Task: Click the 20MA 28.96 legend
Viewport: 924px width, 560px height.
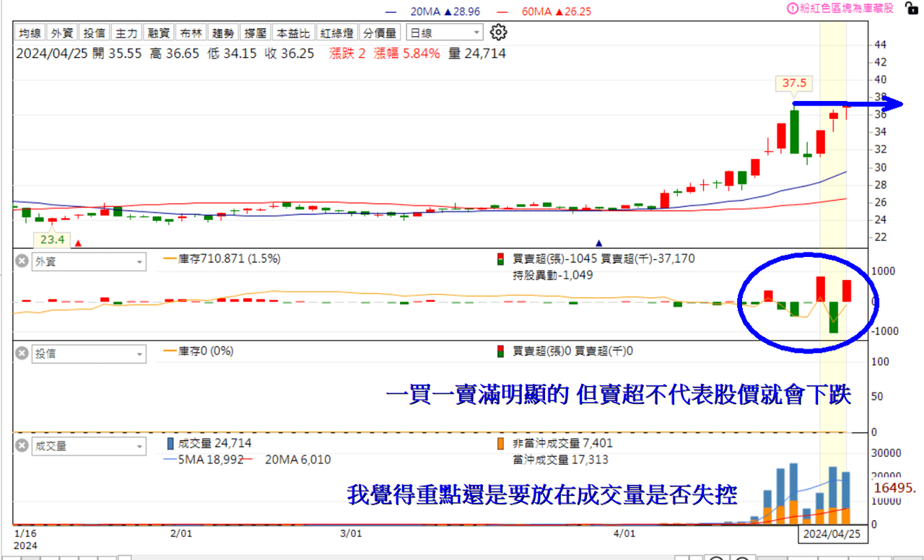Action: [x=433, y=12]
